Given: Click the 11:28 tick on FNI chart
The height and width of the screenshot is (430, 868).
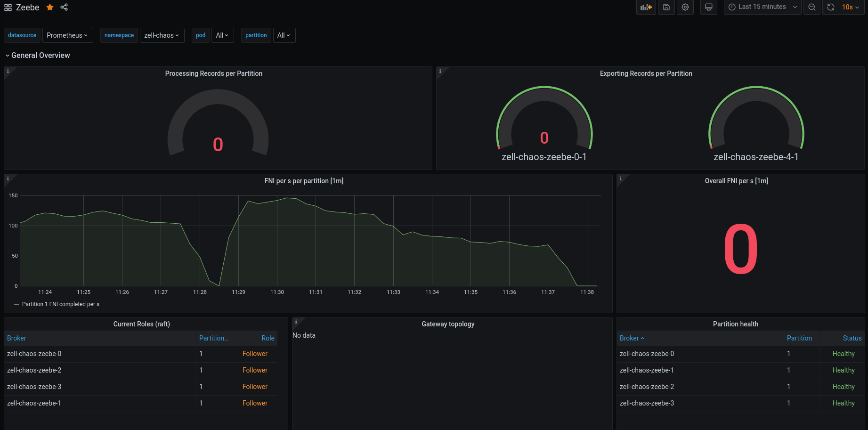Looking at the screenshot, I should (200, 292).
